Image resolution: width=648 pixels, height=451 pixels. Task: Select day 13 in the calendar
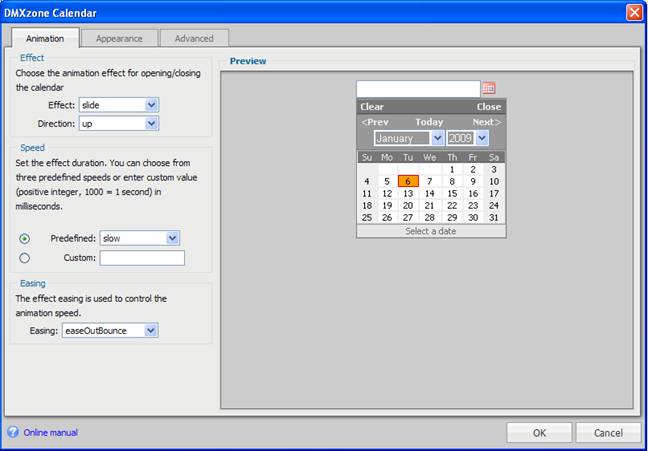408,193
